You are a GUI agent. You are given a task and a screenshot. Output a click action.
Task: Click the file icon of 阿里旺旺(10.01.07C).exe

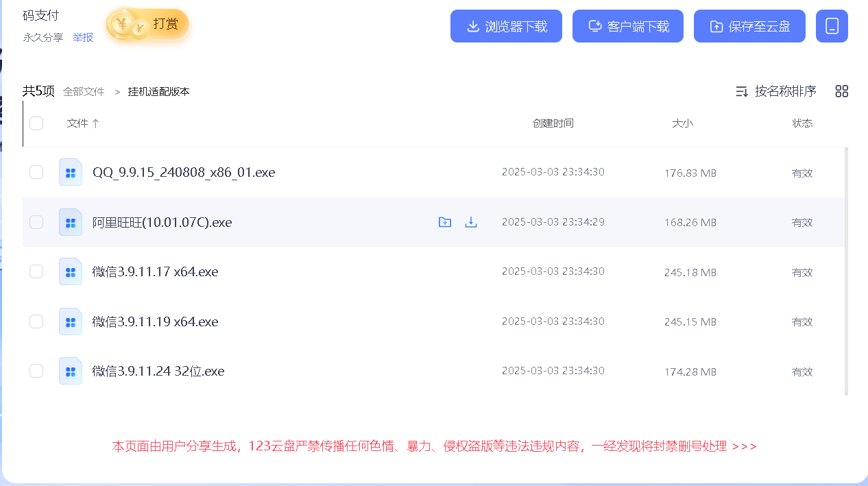point(71,222)
